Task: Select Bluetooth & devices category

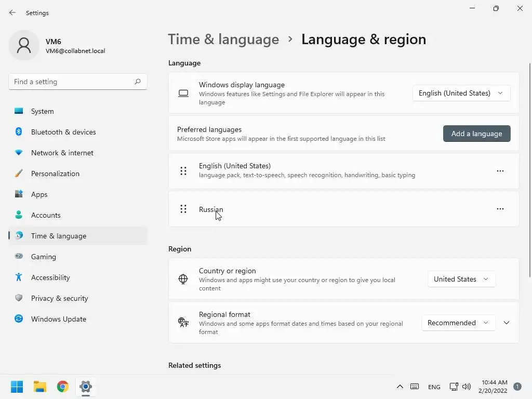Action: (x=78, y=132)
